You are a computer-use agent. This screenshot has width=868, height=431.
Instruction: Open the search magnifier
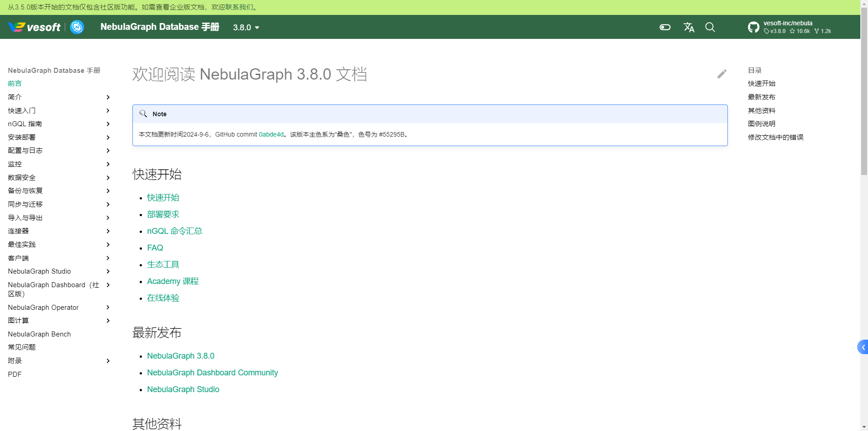(x=710, y=27)
